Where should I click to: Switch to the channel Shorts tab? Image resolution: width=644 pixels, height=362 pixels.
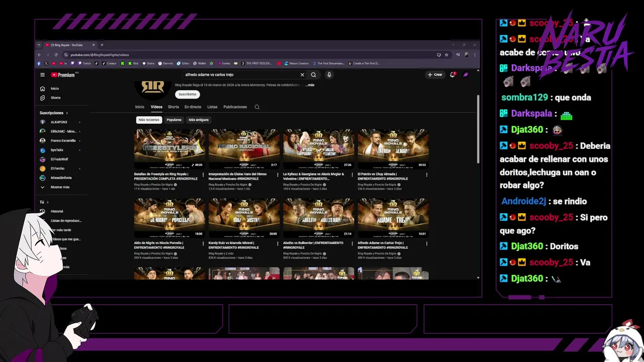point(174,107)
